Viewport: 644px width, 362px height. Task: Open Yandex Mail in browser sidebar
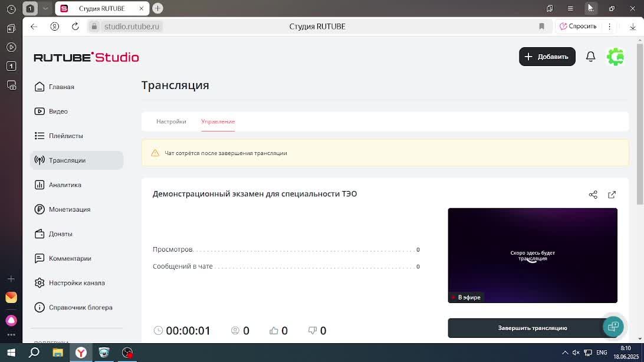11,297
